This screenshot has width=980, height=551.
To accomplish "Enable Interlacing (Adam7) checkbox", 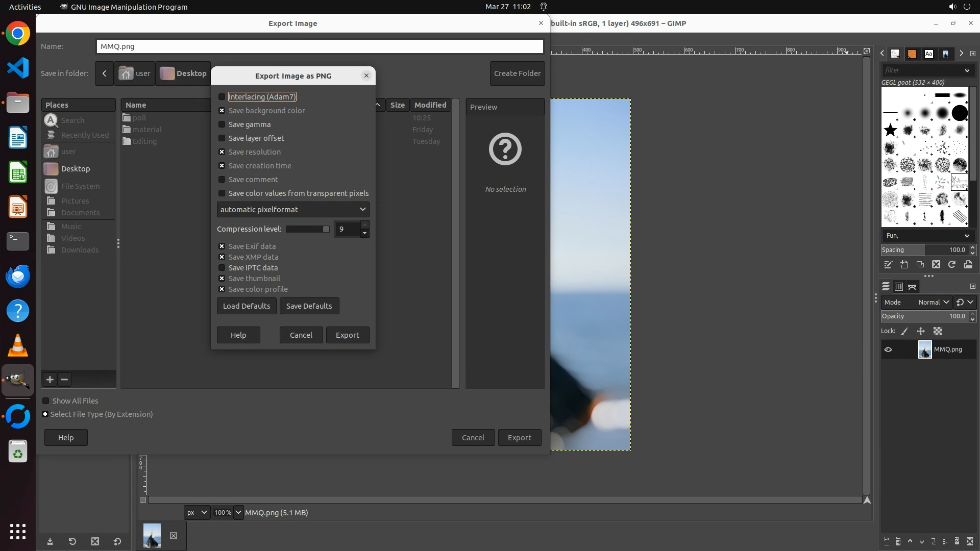I will pos(222,97).
